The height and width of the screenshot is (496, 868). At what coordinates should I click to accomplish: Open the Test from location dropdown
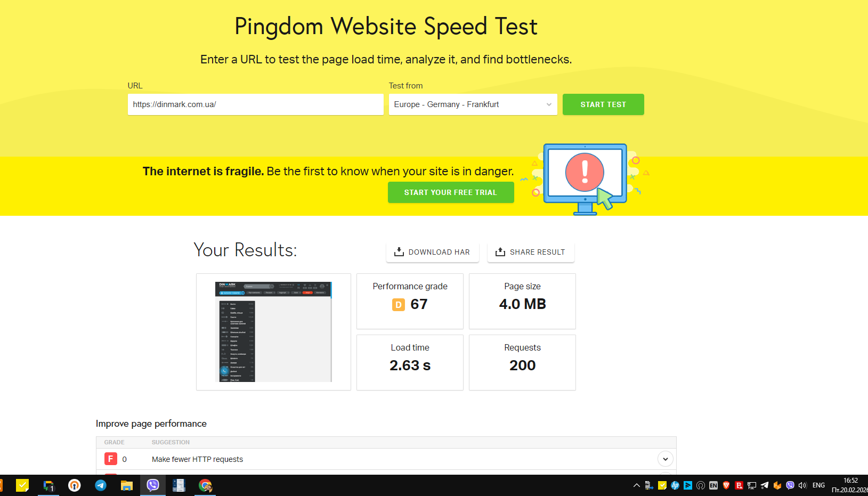click(x=473, y=104)
